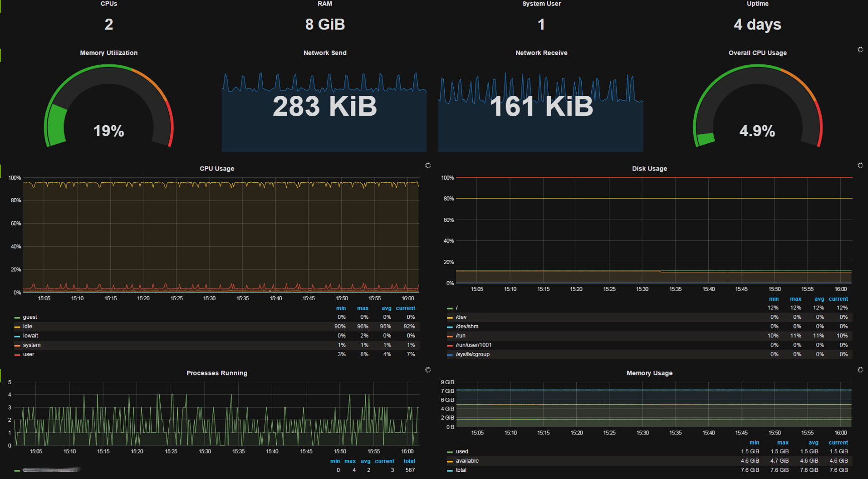The height and width of the screenshot is (479, 868).
Task: Toggle the /dev series in Disk legend
Action: pos(461,317)
